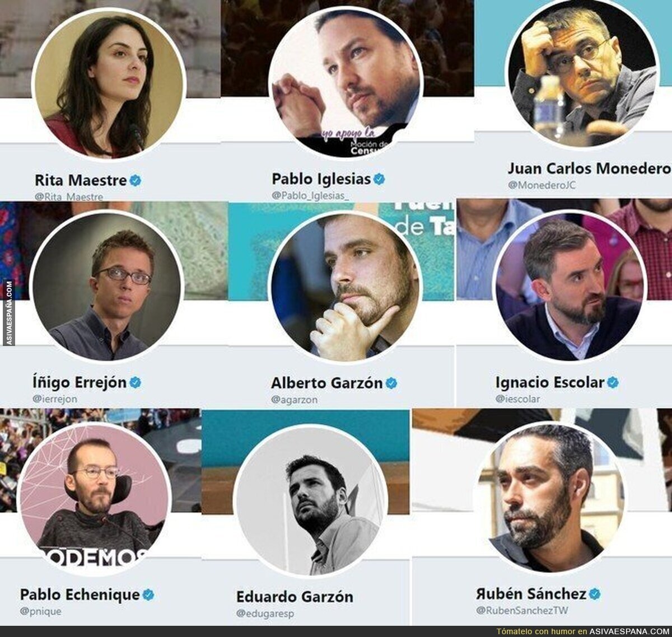Select the Eduardo Garzón display name
Viewport: 672px width, 637px height.
(x=295, y=597)
